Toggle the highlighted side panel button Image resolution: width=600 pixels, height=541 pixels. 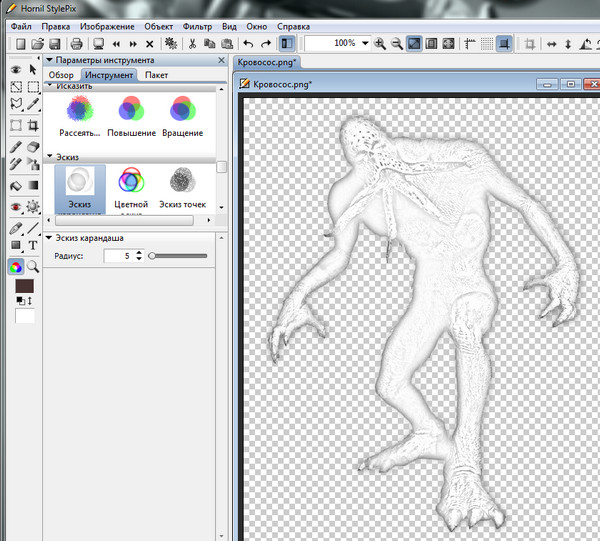pos(287,44)
